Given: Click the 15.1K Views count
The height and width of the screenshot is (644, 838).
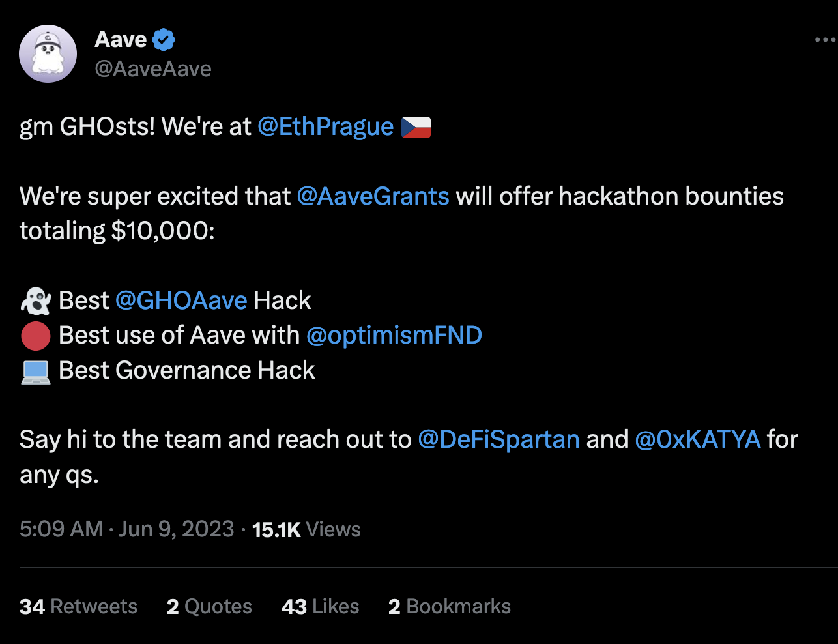Looking at the screenshot, I should 306,529.
